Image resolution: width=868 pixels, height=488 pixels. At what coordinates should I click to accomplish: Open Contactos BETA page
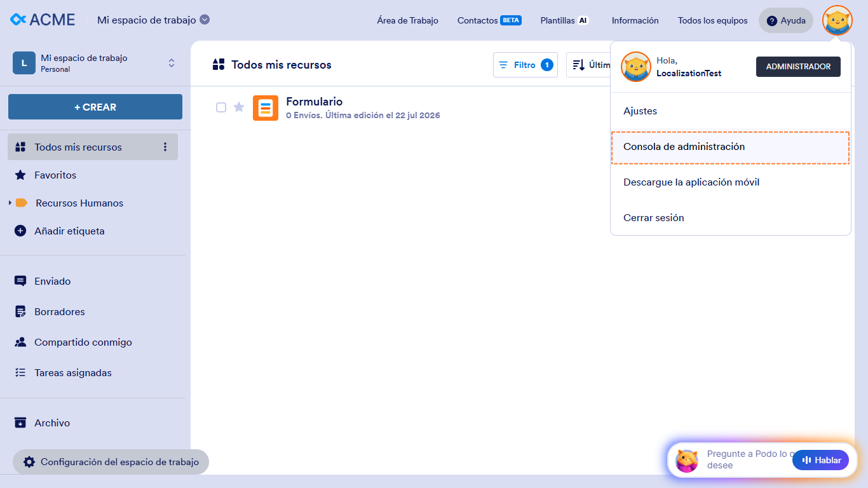pos(489,20)
